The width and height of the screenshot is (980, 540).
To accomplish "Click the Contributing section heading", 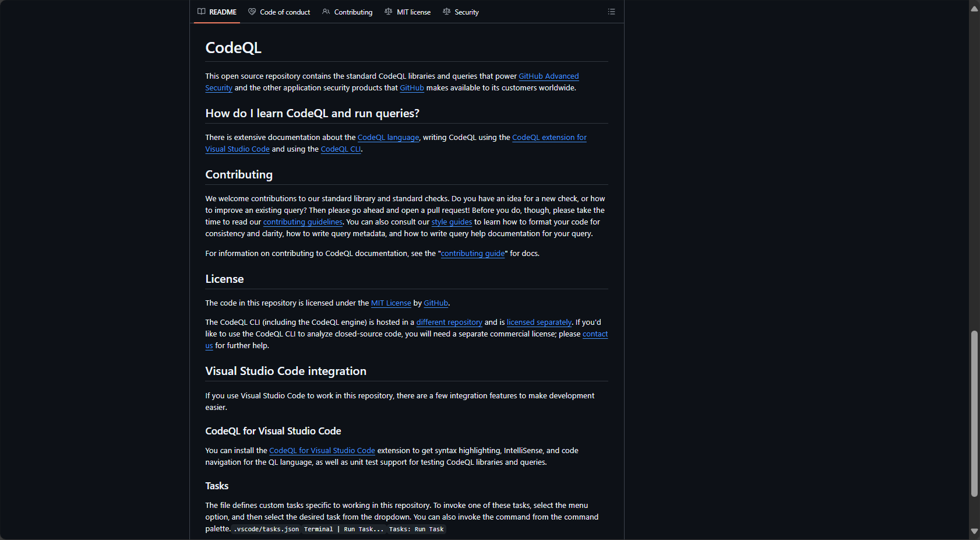I will click(x=239, y=175).
